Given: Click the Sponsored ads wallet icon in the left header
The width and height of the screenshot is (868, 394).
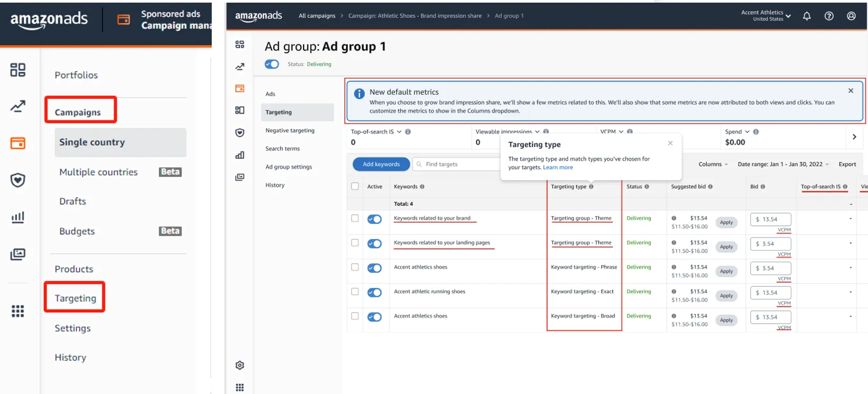Looking at the screenshot, I should click(123, 19).
